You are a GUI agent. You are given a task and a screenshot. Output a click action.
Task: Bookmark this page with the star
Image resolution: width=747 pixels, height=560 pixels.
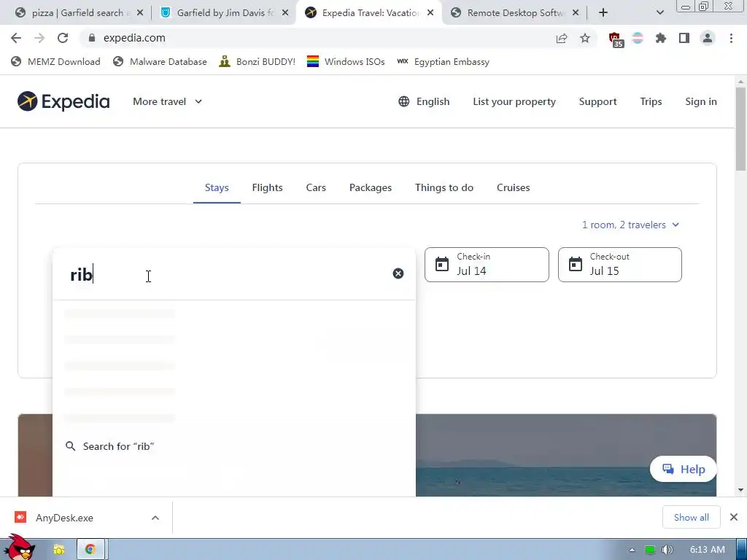[x=585, y=38]
